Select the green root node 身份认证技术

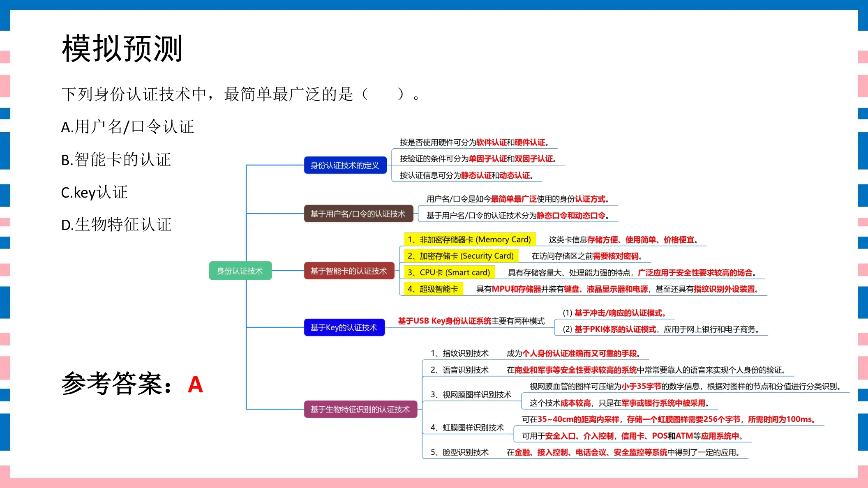click(x=240, y=271)
